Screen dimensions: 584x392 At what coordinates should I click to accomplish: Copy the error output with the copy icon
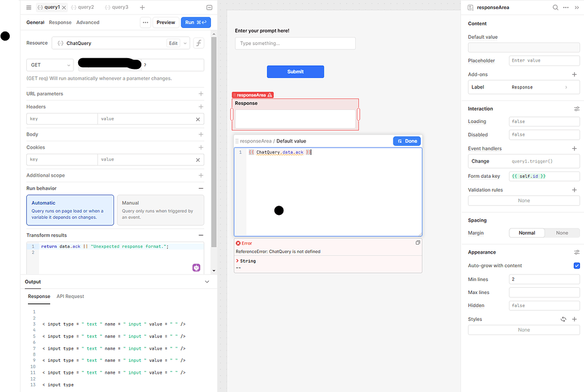point(417,242)
